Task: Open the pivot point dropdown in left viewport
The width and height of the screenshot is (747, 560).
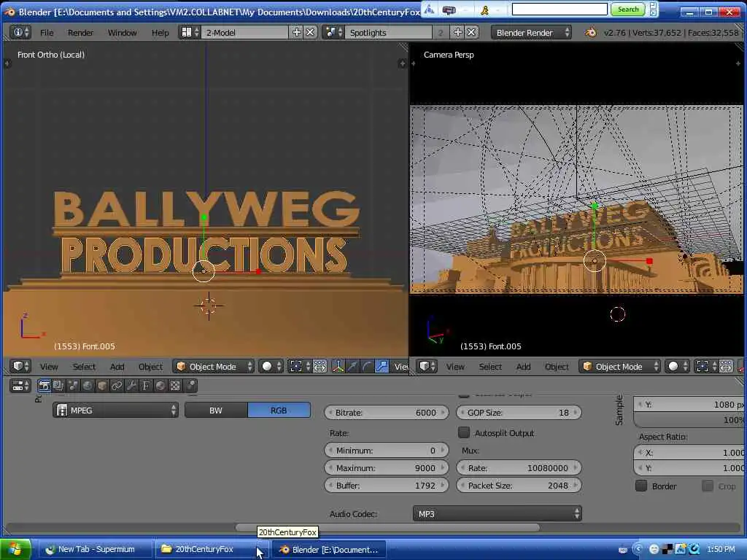Action: (300, 366)
